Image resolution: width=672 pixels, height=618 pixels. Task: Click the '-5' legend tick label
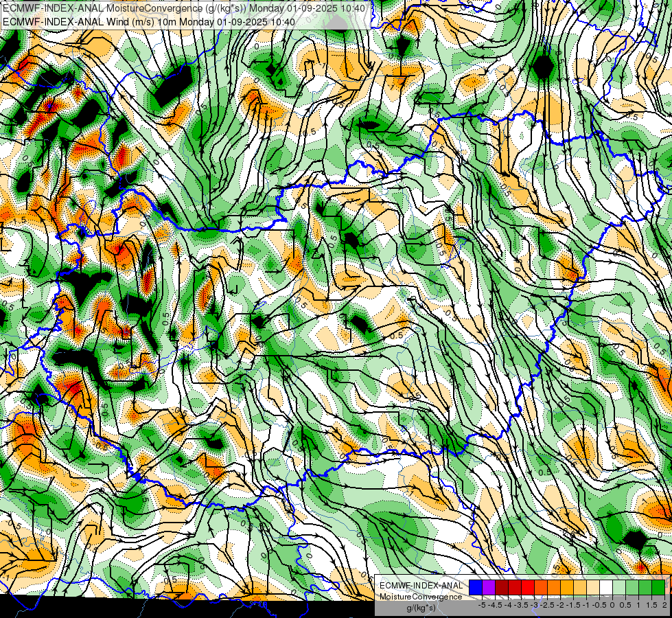click(x=482, y=605)
